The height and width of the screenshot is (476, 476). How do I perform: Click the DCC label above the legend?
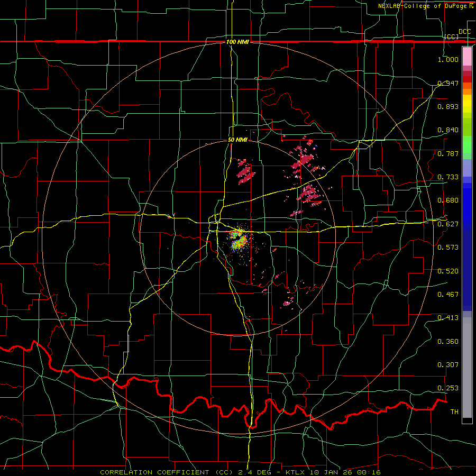464,32
